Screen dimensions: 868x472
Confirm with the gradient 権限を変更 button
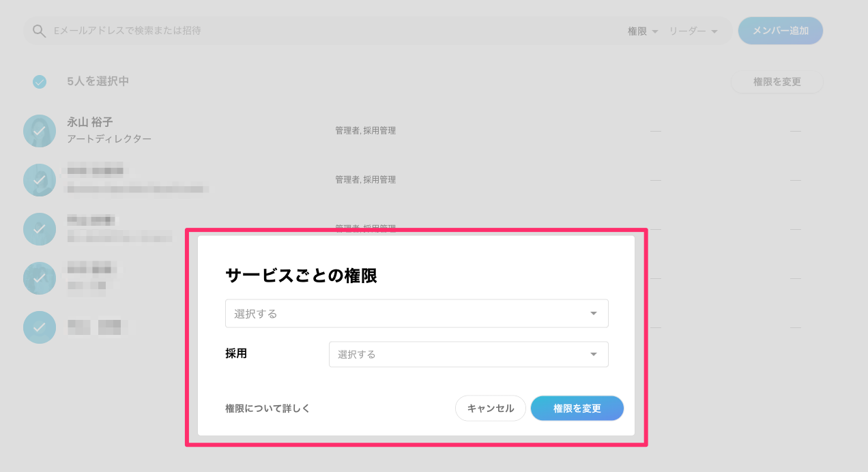[x=577, y=409]
